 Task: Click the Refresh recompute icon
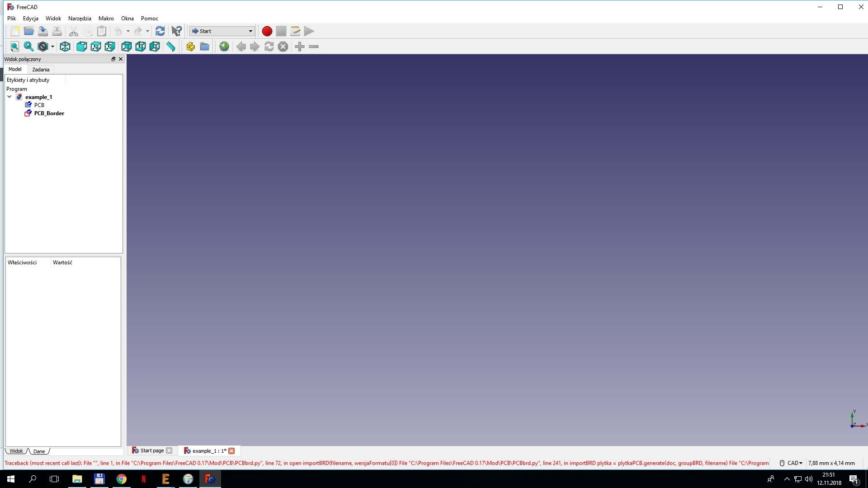(x=160, y=31)
